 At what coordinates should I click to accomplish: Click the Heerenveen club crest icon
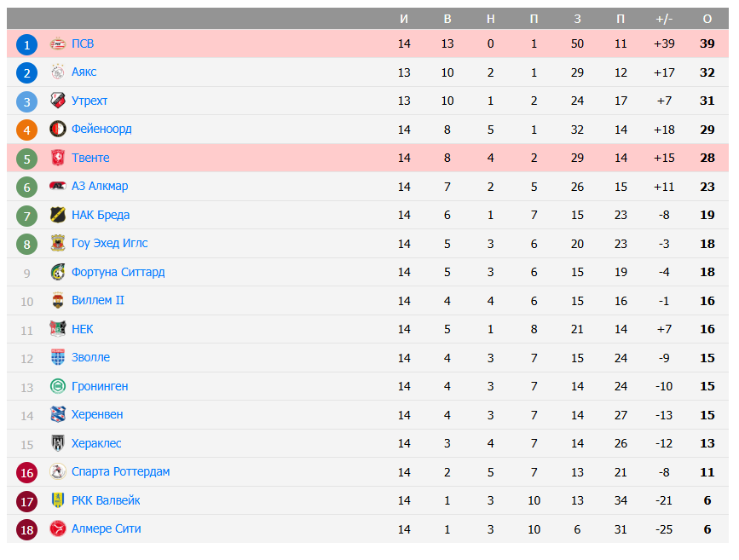coord(57,415)
